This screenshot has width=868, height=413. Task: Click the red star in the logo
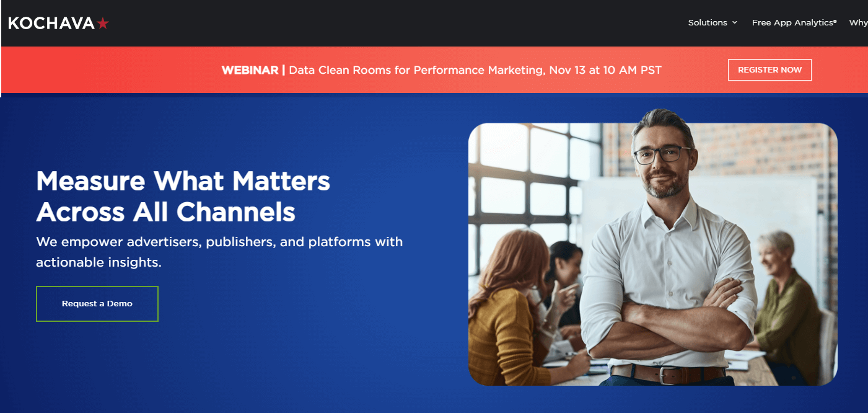[103, 23]
